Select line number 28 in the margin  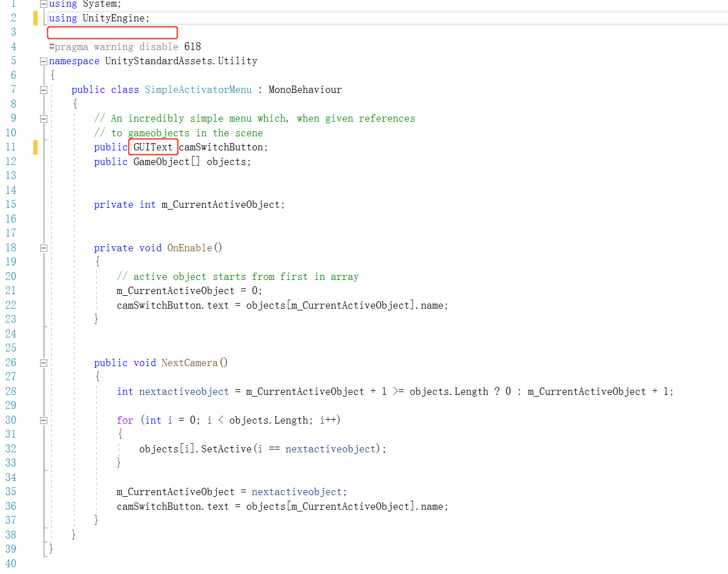coord(10,391)
